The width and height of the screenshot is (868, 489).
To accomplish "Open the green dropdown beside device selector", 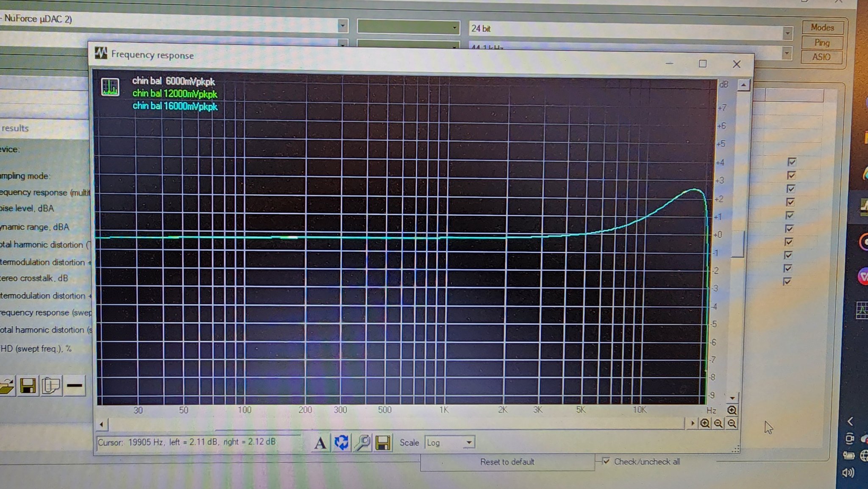I will tap(409, 27).
